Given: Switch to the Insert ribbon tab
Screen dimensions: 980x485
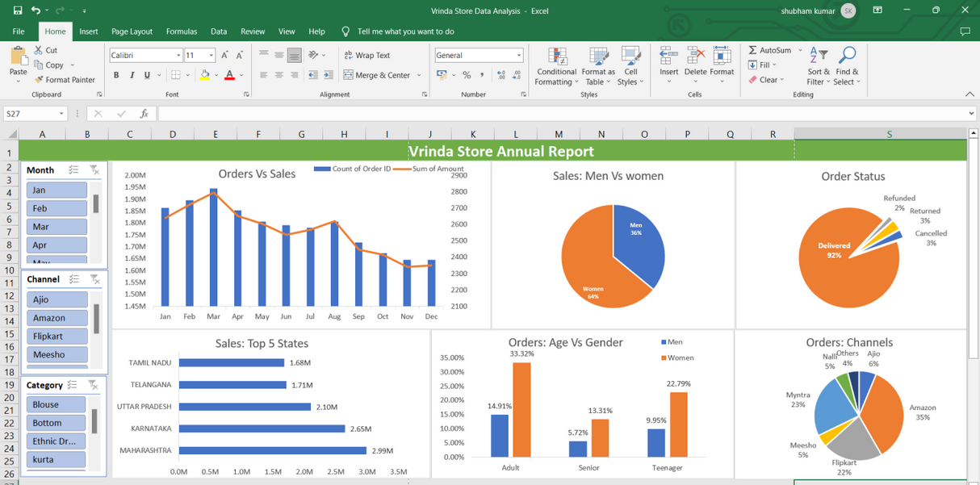Looking at the screenshot, I should (89, 31).
